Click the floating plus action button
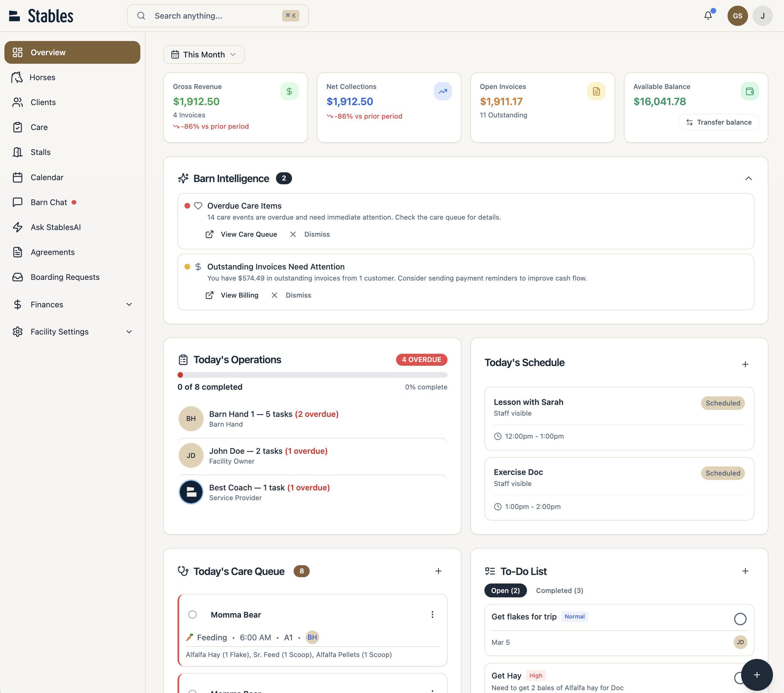 756,675
